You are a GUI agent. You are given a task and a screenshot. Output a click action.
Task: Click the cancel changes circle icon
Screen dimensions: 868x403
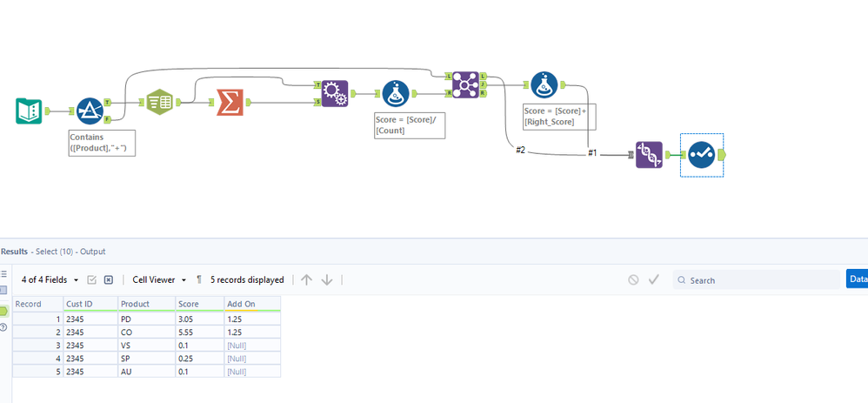click(633, 280)
